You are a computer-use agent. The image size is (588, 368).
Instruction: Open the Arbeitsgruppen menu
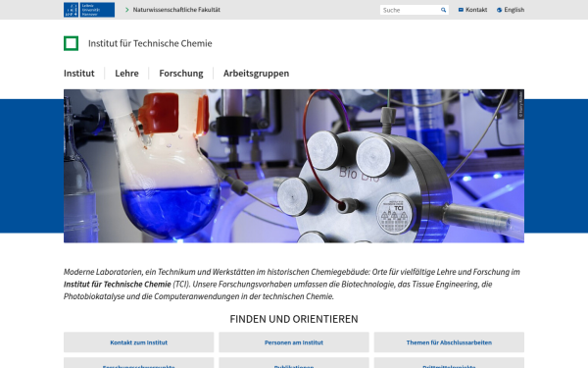point(256,74)
